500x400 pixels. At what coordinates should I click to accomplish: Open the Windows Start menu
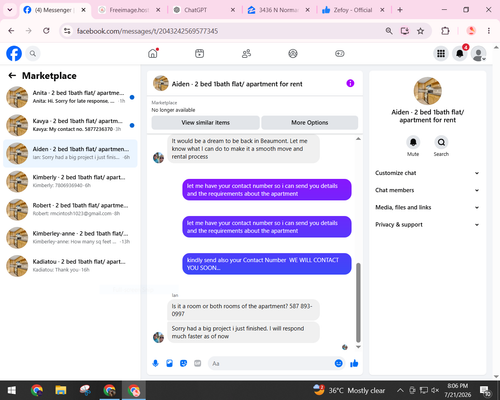pyautogui.click(x=12, y=390)
